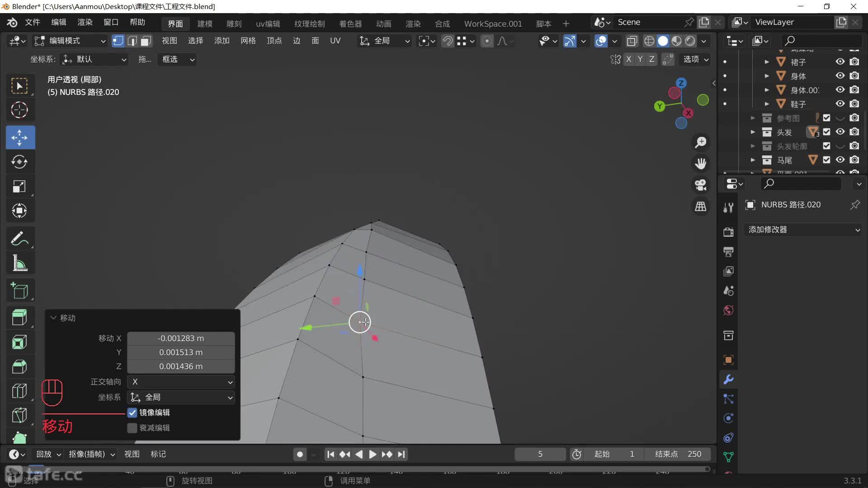The image size is (868, 488).
Task: Select the Box Select tool
Action: (x=19, y=86)
